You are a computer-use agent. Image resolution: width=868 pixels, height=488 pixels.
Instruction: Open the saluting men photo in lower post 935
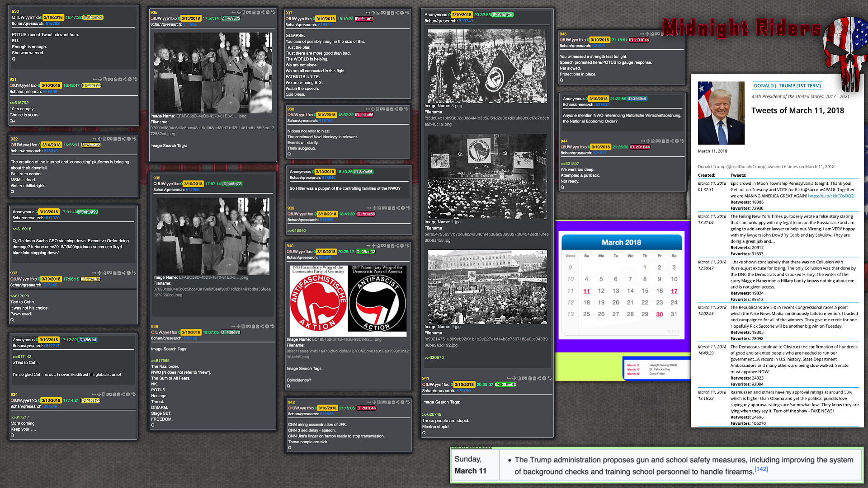pyautogui.click(x=213, y=236)
